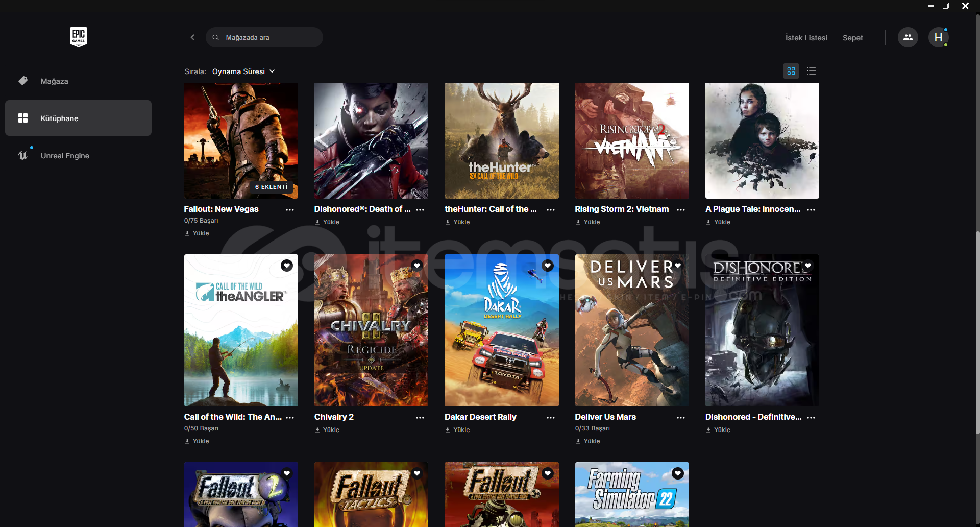
Task: Click Yükle under Rising Storm 2 Vietnam
Action: point(588,222)
